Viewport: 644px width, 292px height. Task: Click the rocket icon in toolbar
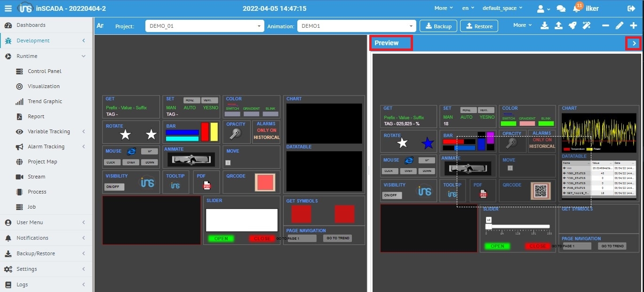tap(572, 25)
